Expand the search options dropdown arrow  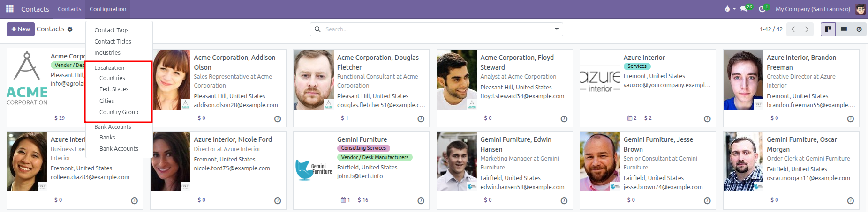557,29
